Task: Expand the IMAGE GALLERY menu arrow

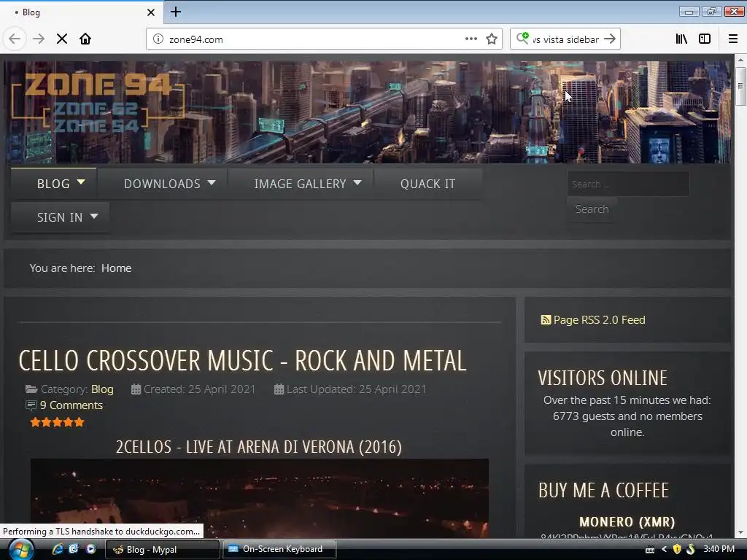Action: [357, 182]
